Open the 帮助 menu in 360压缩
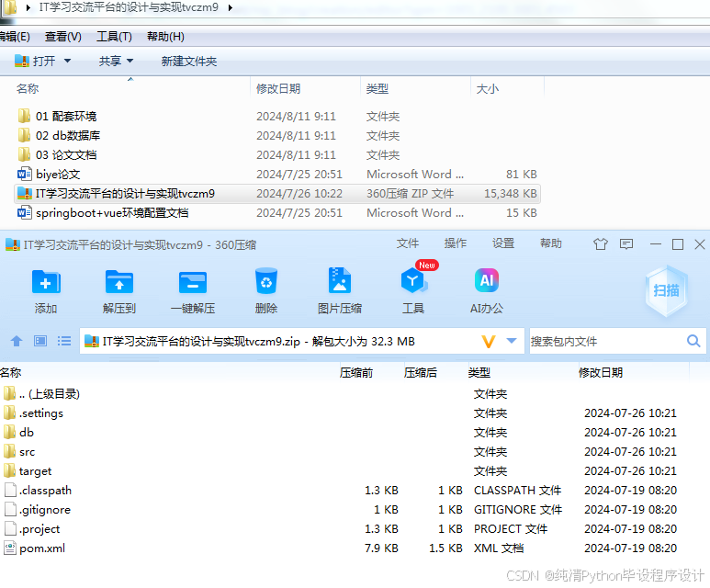 [551, 243]
